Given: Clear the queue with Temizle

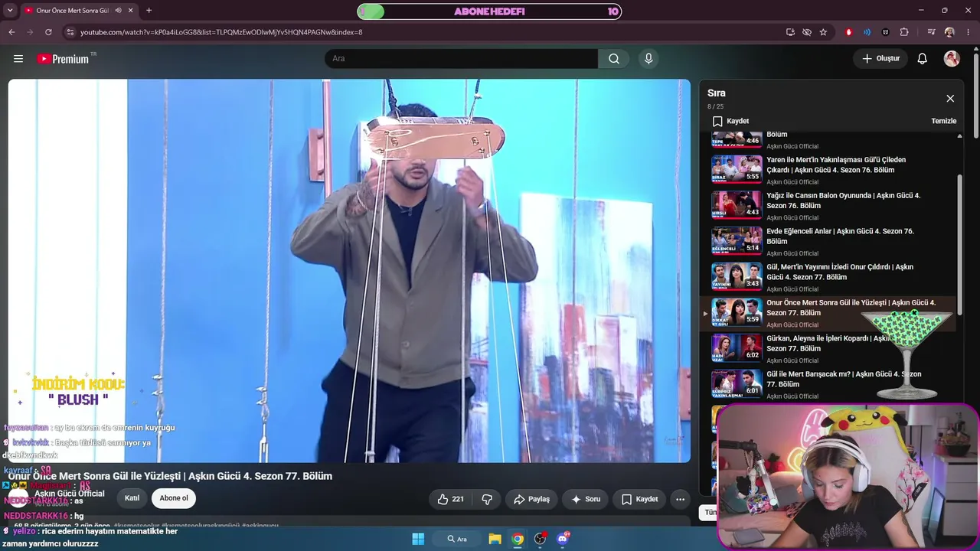Looking at the screenshot, I should point(943,121).
